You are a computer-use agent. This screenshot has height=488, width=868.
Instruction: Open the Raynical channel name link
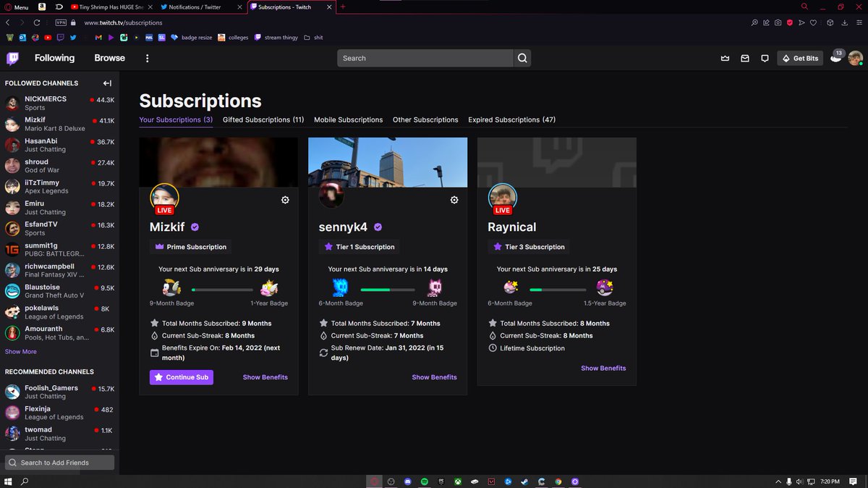tap(512, 227)
